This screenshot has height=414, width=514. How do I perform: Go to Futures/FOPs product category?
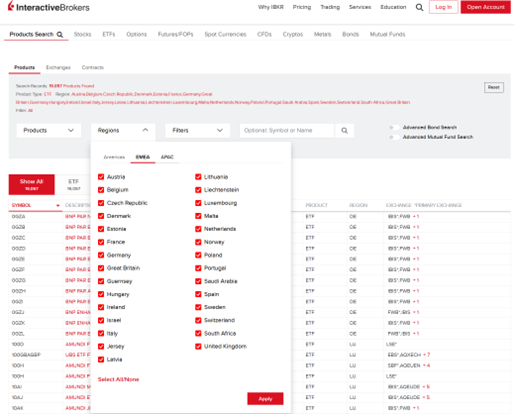coord(175,34)
